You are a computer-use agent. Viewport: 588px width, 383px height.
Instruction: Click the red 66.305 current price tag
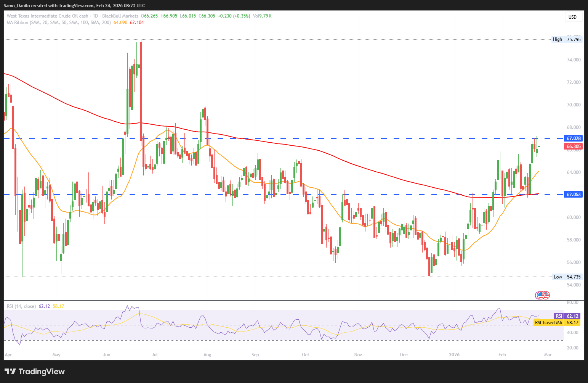[573, 146]
